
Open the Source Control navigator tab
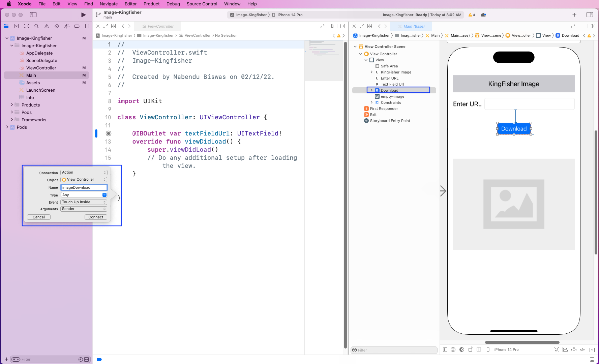tap(16, 26)
